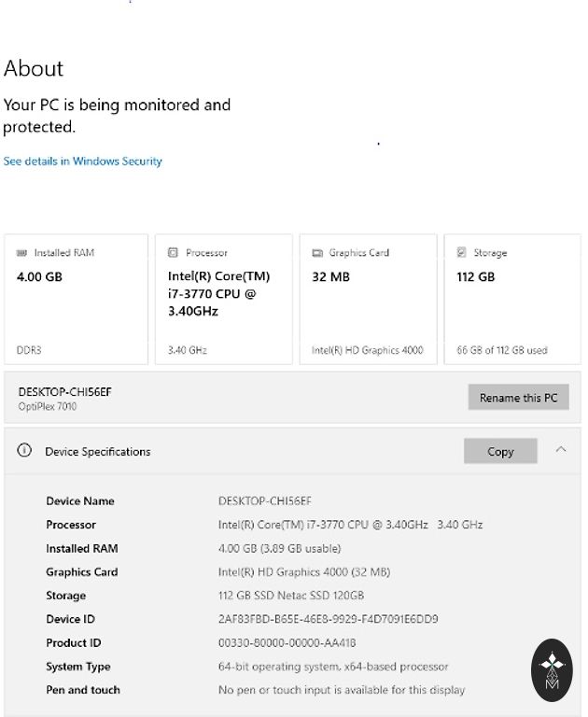This screenshot has width=588, height=717.
Task: Collapse the Device Specifications section with the chevron
Action: click(561, 450)
